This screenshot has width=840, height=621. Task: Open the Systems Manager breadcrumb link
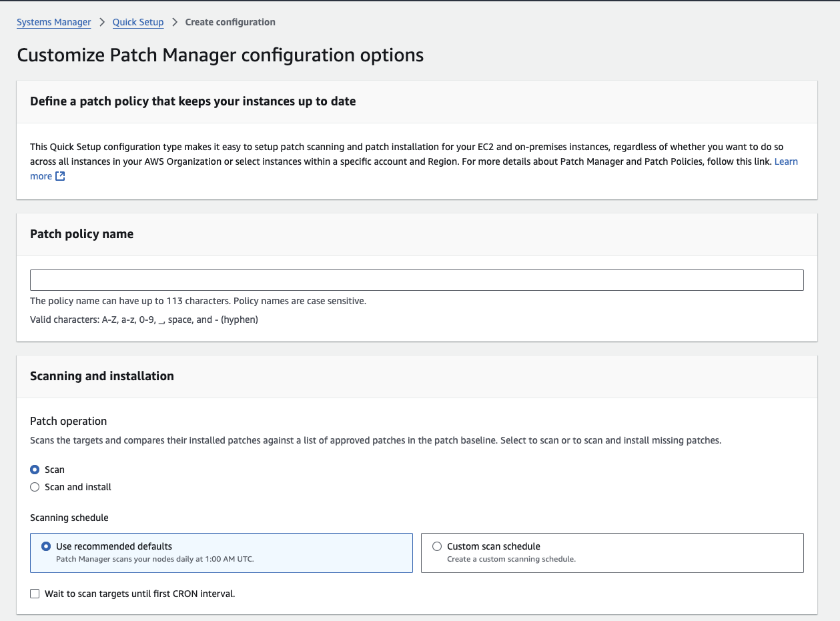(x=54, y=22)
